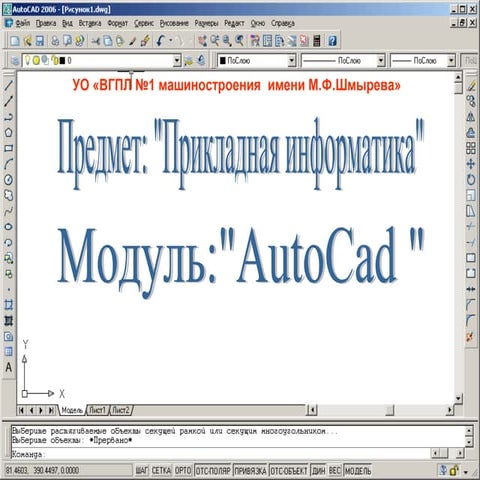Open the Файл menu

pyautogui.click(x=23, y=23)
